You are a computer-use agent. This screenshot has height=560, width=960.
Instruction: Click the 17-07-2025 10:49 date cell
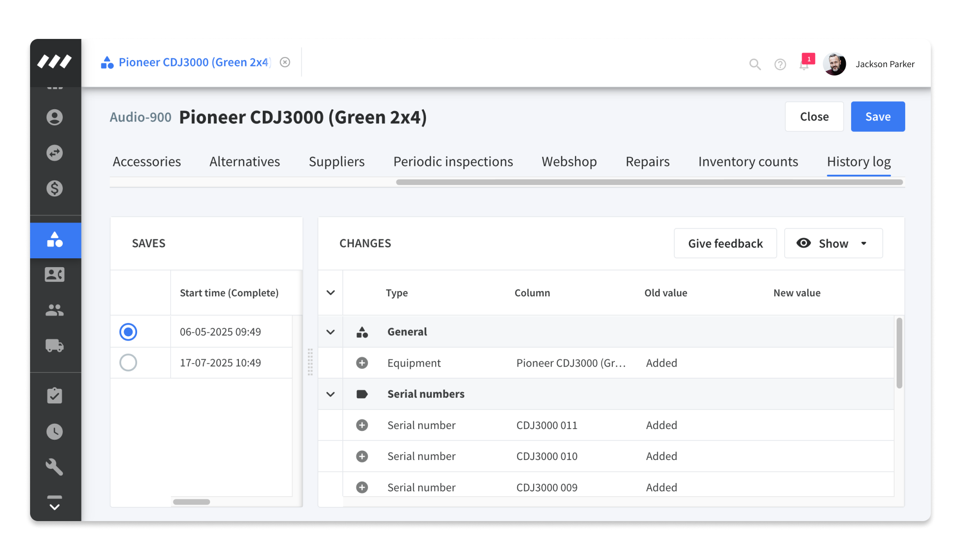click(220, 363)
